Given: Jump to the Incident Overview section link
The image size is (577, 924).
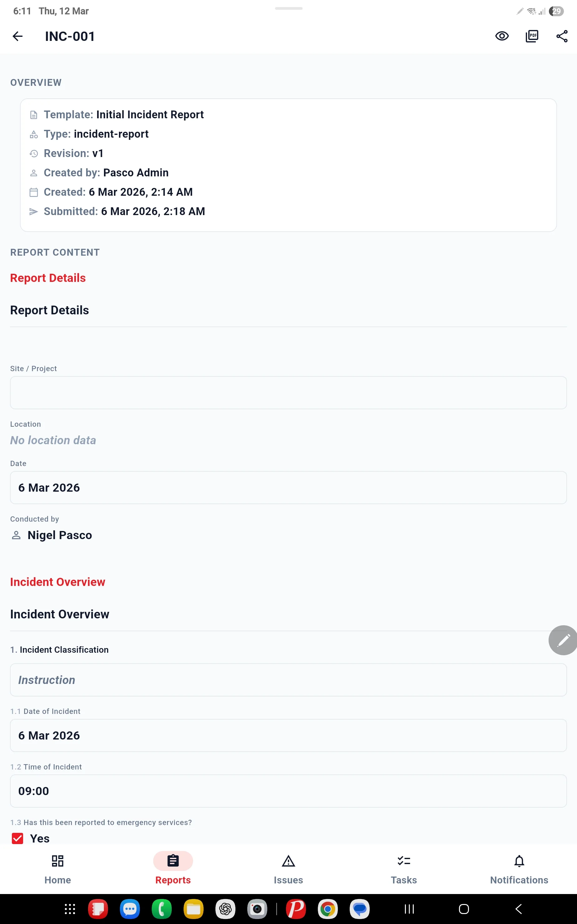Looking at the screenshot, I should click(58, 582).
